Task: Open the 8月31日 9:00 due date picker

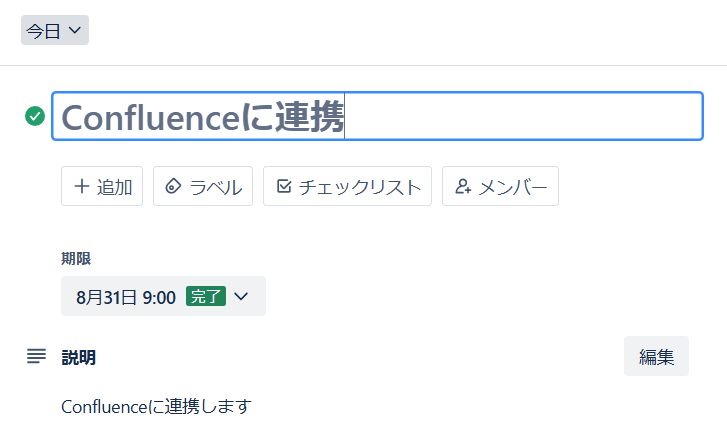Action: 126,297
